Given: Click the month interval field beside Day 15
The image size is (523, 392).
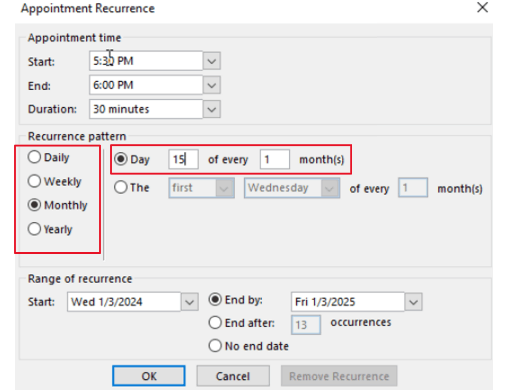Looking at the screenshot, I should pos(275,159).
